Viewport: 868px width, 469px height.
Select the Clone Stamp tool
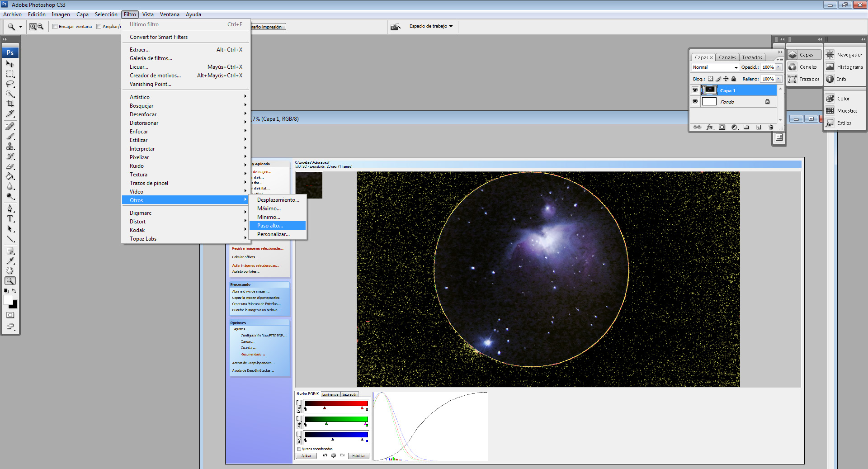[x=10, y=146]
